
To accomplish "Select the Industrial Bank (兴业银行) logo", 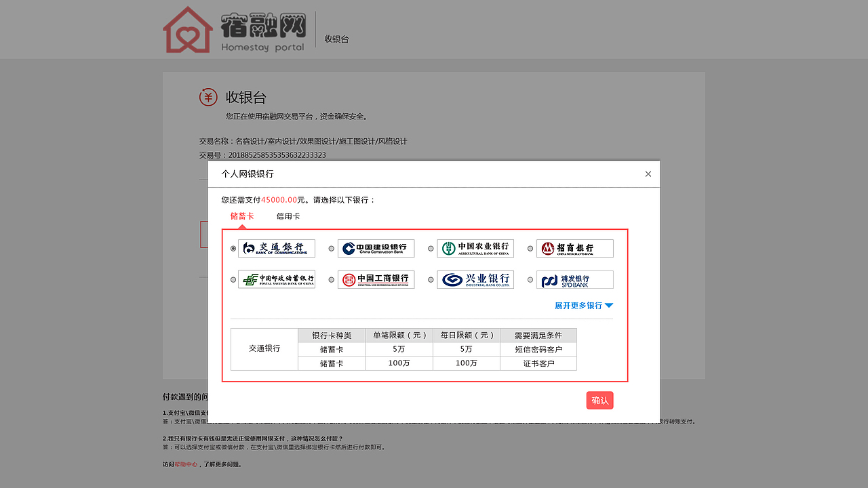I will pos(475,279).
